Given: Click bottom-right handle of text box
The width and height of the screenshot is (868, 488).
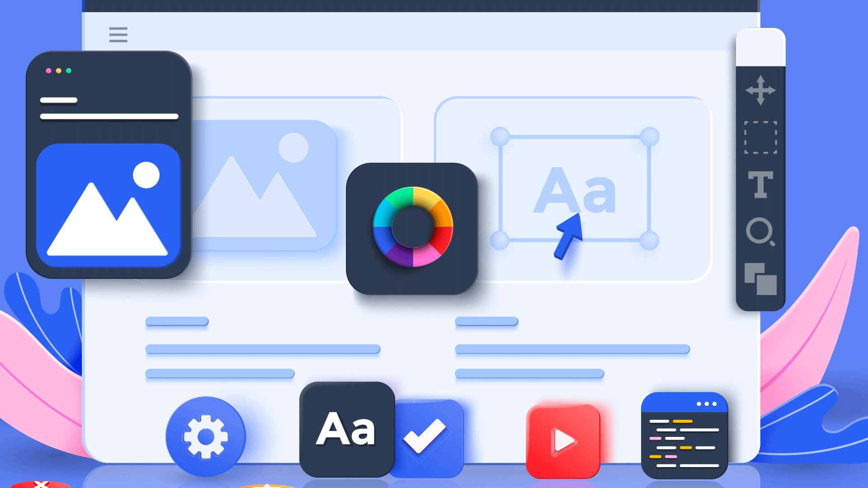Looking at the screenshot, I should [x=649, y=240].
